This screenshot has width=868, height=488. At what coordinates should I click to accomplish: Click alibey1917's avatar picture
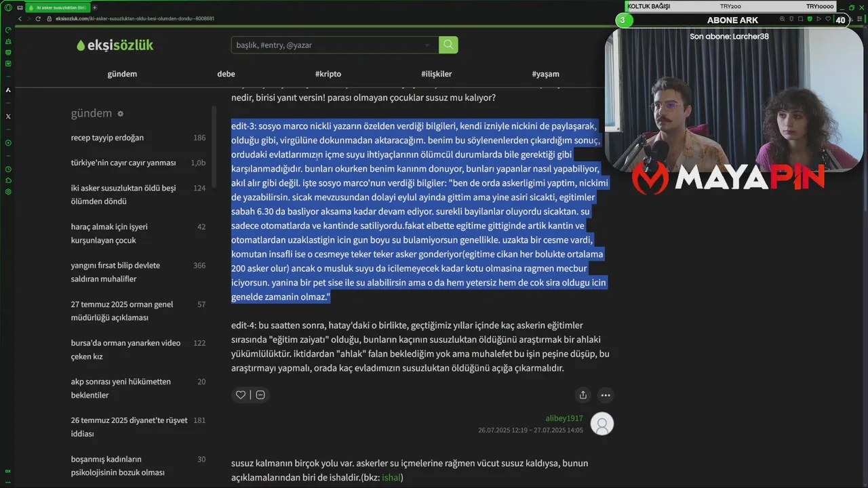click(x=602, y=424)
